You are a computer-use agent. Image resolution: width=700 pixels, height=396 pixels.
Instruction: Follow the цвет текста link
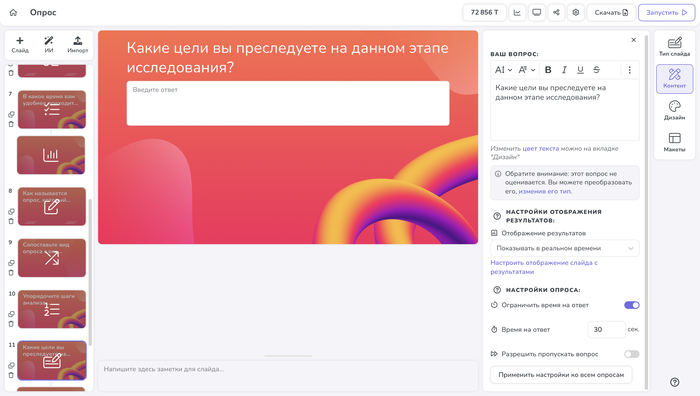coord(541,149)
